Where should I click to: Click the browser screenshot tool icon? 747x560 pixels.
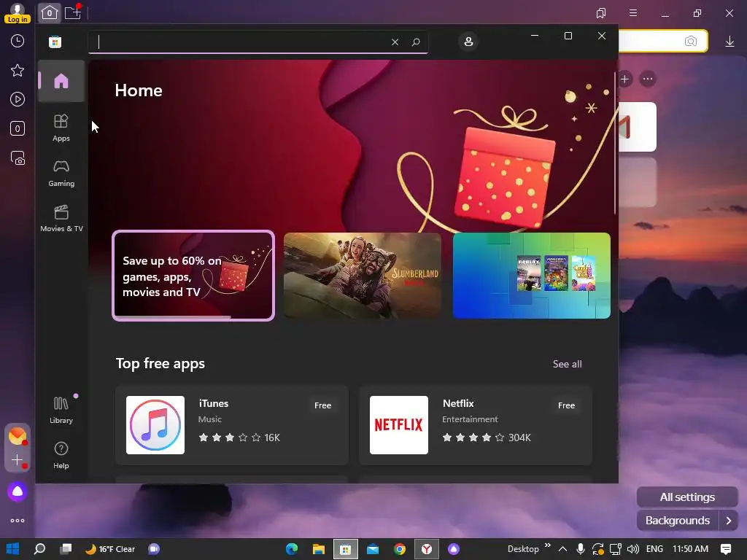pos(18,158)
